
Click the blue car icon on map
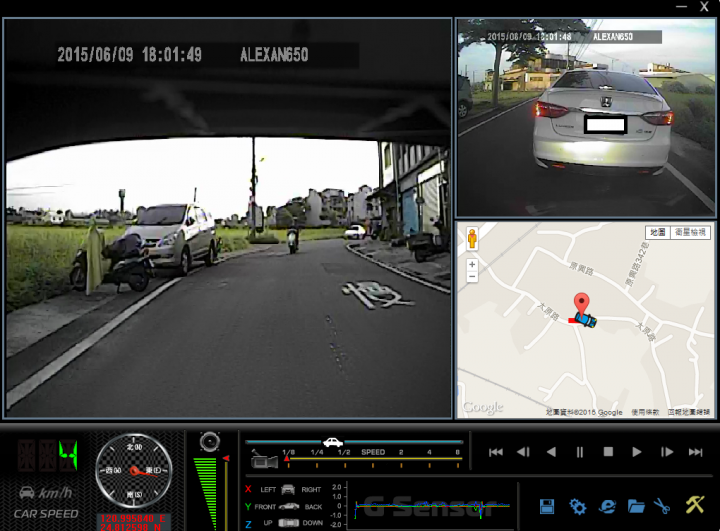point(586,320)
